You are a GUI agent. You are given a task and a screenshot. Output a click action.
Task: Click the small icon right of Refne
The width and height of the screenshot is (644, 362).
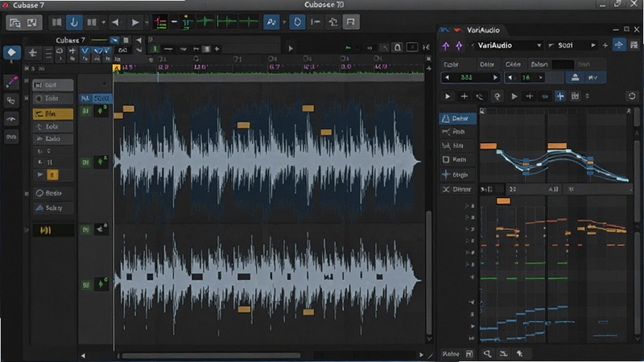click(469, 353)
